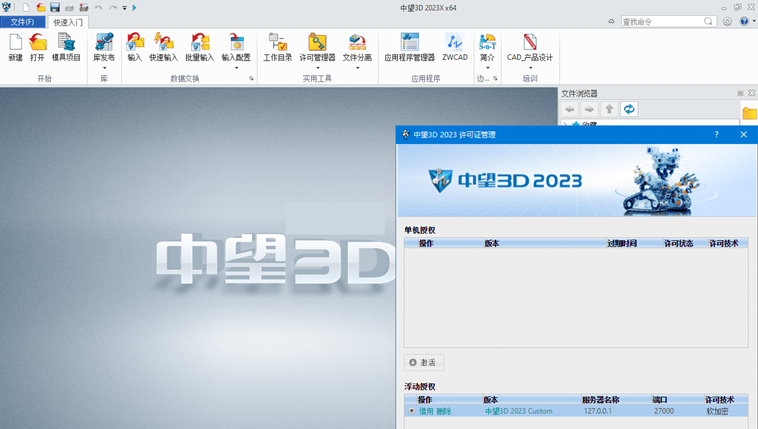Click the redo arrow in quick access toolbar
Image resolution: width=758 pixels, height=429 pixels.
click(x=113, y=7)
